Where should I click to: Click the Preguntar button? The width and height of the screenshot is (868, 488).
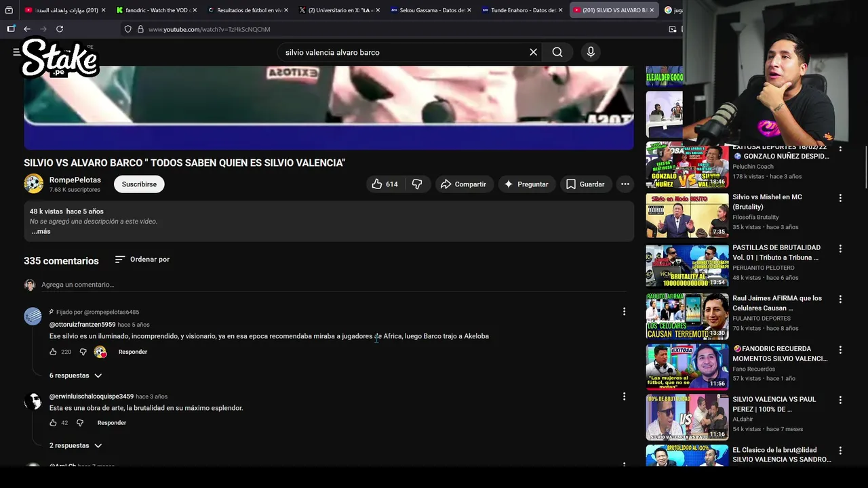click(x=527, y=184)
